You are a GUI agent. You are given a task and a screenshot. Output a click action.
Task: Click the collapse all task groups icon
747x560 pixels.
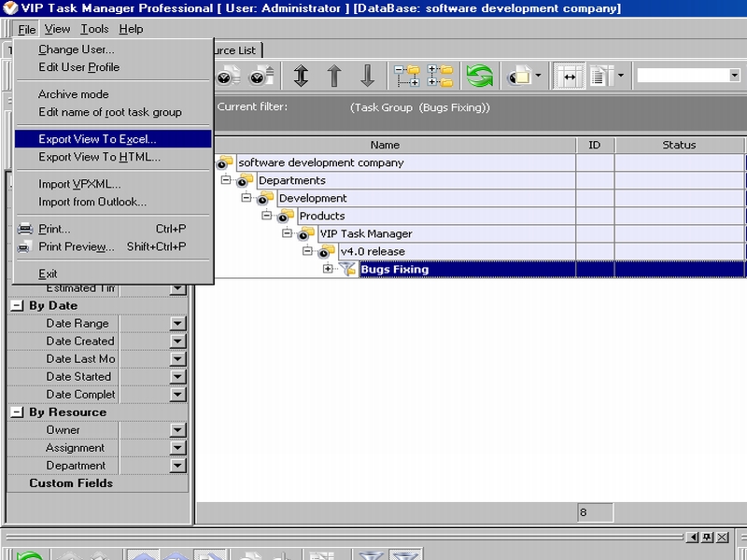[407, 77]
